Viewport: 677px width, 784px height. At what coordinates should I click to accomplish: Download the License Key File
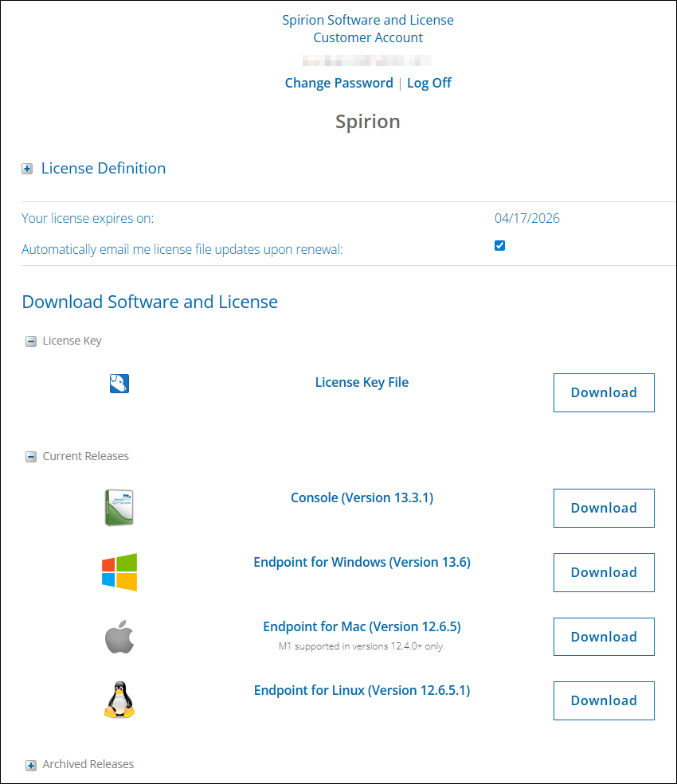(604, 392)
